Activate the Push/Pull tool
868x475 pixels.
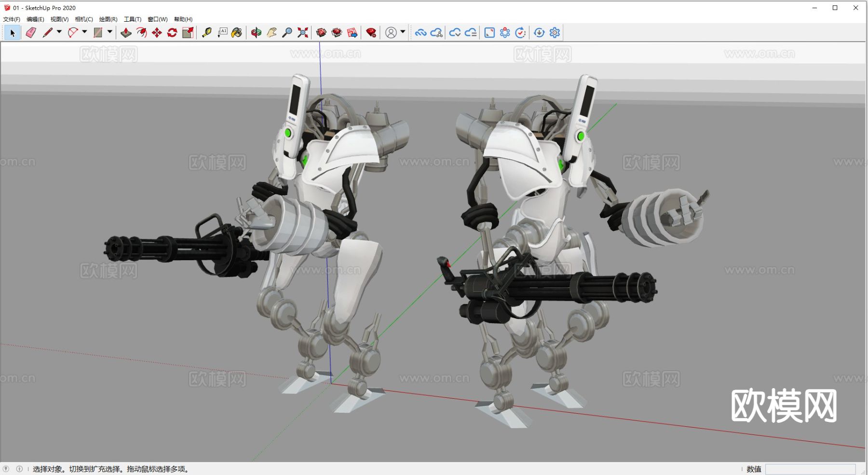126,33
